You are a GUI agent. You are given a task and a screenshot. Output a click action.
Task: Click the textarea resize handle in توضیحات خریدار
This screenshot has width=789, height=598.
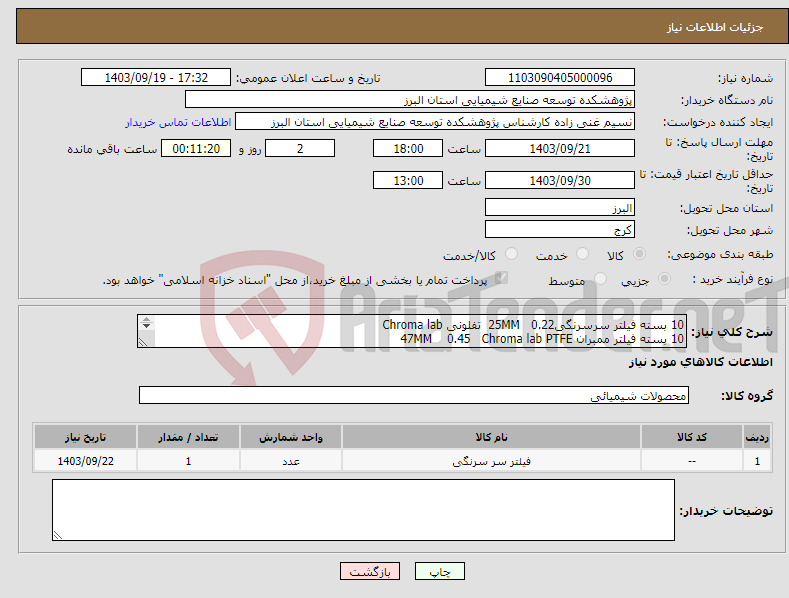click(x=58, y=536)
